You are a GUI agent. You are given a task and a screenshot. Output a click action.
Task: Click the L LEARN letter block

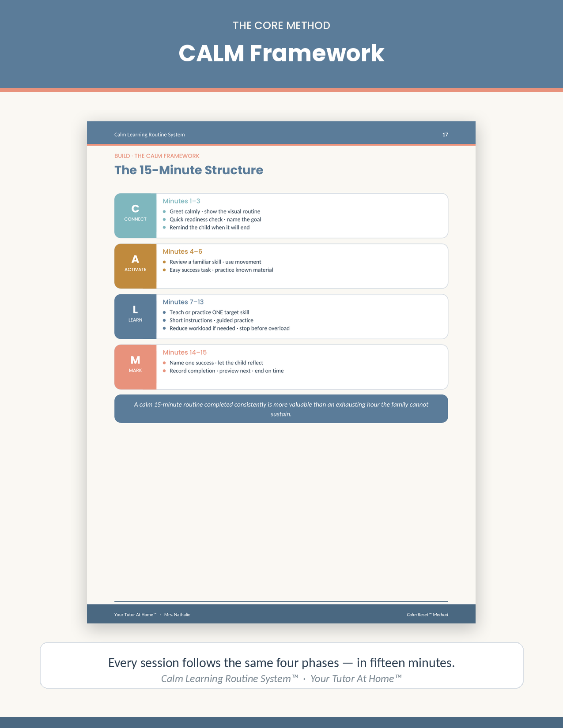click(x=136, y=317)
